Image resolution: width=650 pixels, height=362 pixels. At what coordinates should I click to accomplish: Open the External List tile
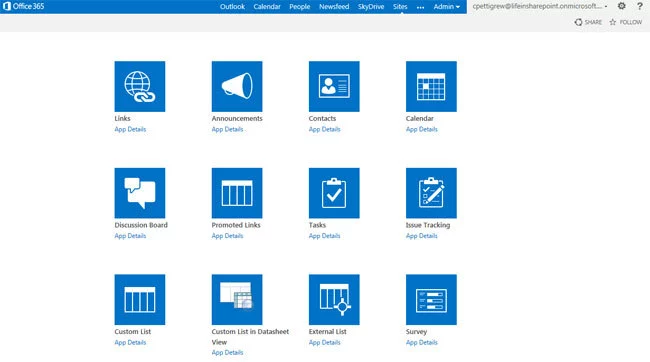click(x=334, y=299)
